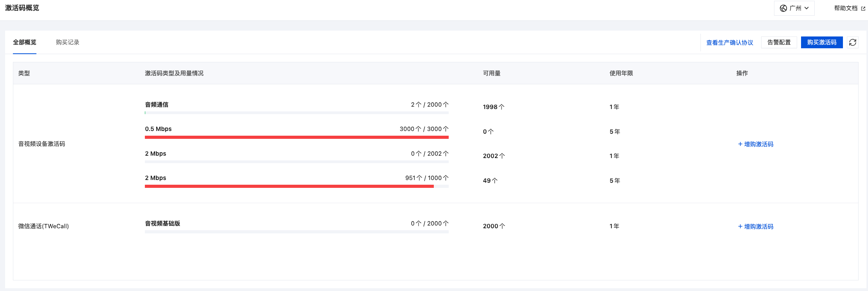Open 查看生产确认协议 link
The height and width of the screenshot is (291, 868).
[x=729, y=43]
